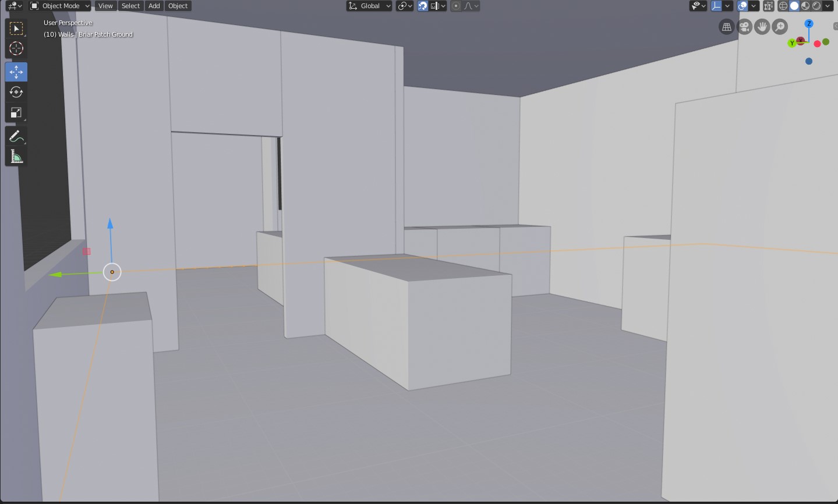Choose the Scale tool

pyautogui.click(x=16, y=113)
